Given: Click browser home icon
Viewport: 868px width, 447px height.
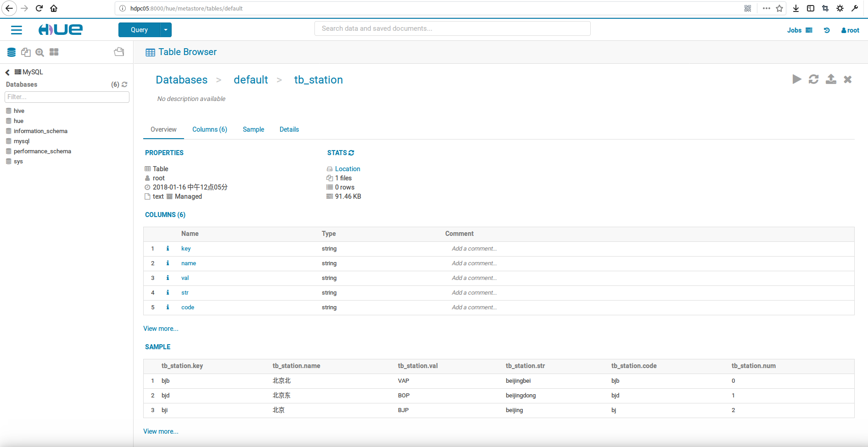Looking at the screenshot, I should point(54,8).
